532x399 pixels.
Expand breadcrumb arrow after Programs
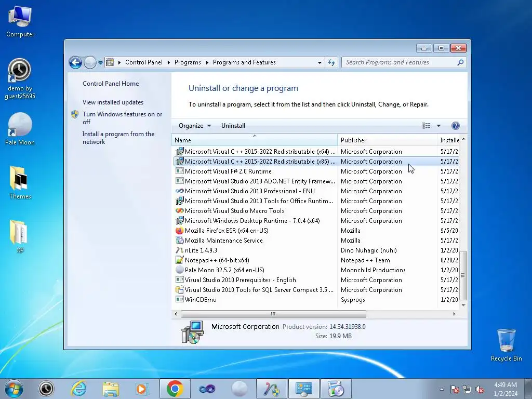pyautogui.click(x=207, y=62)
